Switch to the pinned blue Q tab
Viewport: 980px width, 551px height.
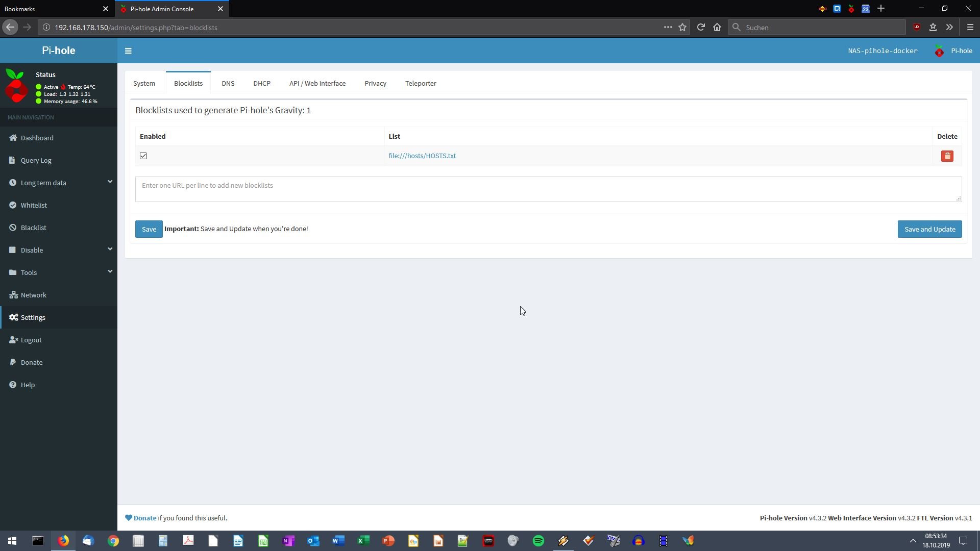coord(837,9)
